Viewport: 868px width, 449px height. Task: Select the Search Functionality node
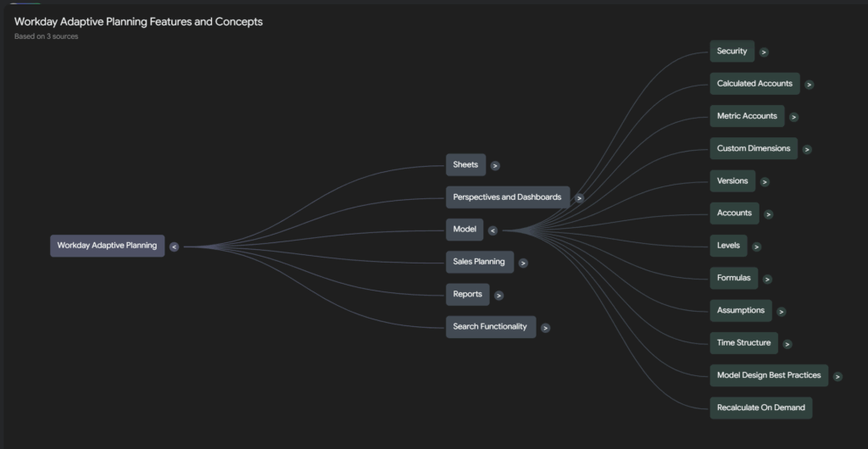tap(491, 327)
